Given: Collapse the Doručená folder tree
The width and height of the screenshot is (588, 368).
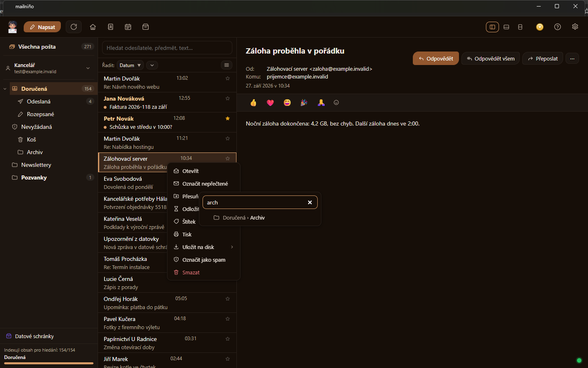Looking at the screenshot, I should pyautogui.click(x=5, y=89).
